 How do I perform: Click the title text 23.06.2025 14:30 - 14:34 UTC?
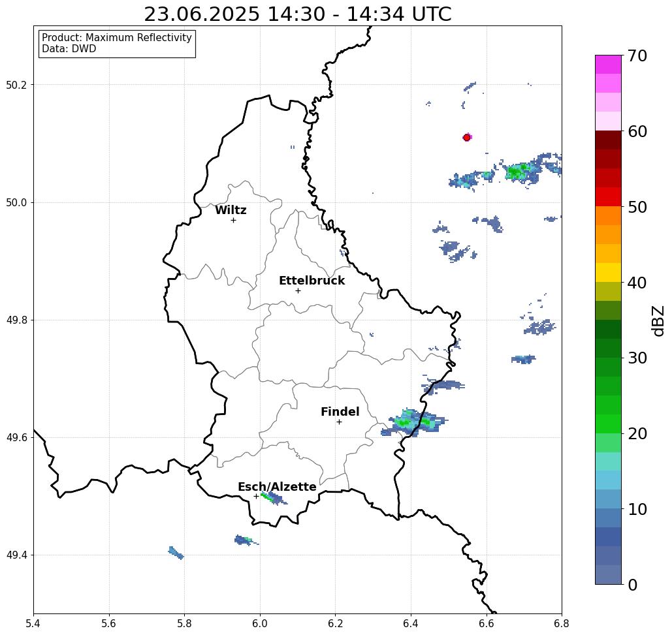tap(297, 14)
